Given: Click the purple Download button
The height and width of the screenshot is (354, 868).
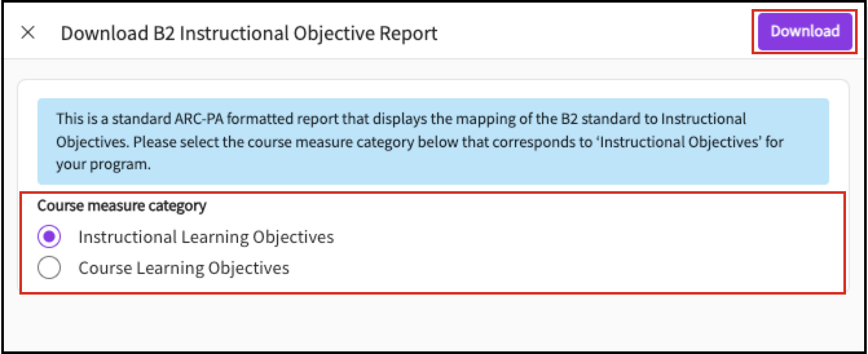Looking at the screenshot, I should click(805, 31).
